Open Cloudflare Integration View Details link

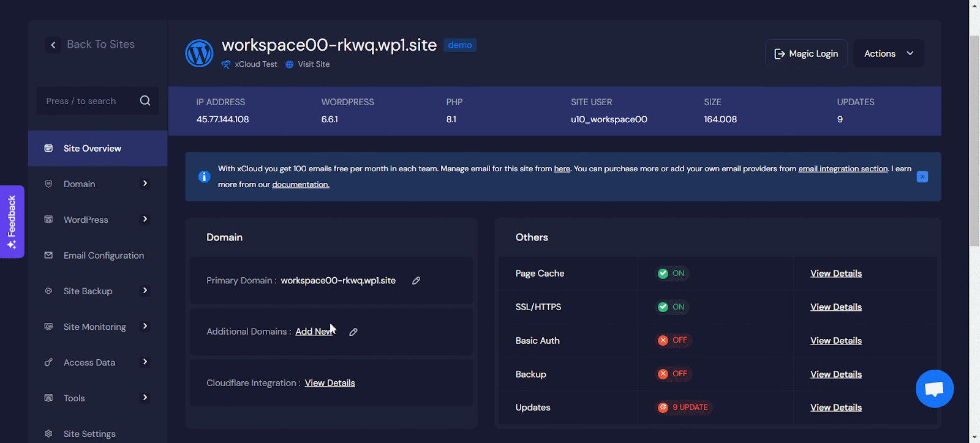tap(330, 383)
